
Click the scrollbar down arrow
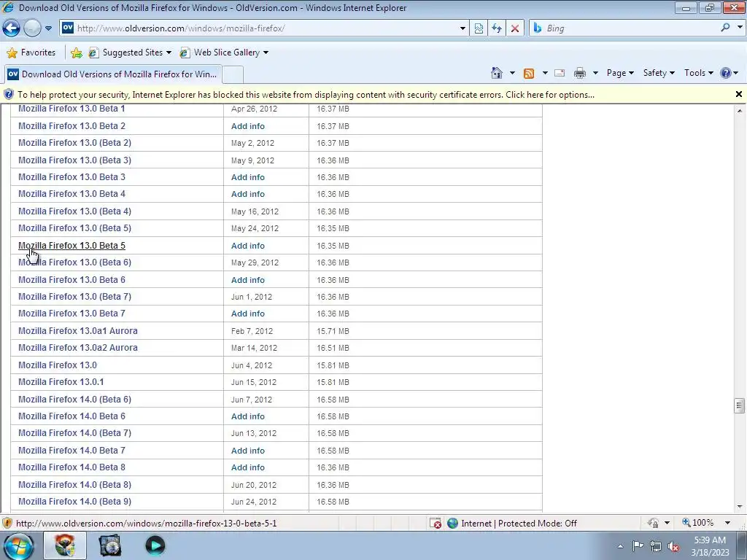[740, 507]
